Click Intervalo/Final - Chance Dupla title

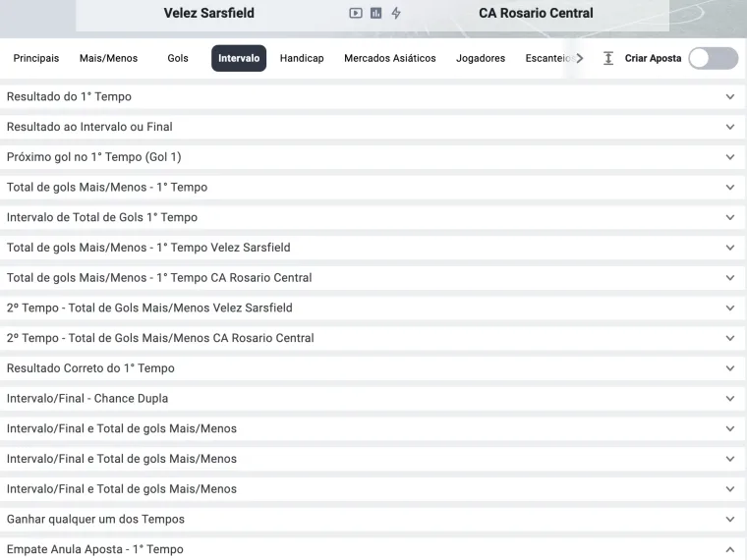pos(87,399)
